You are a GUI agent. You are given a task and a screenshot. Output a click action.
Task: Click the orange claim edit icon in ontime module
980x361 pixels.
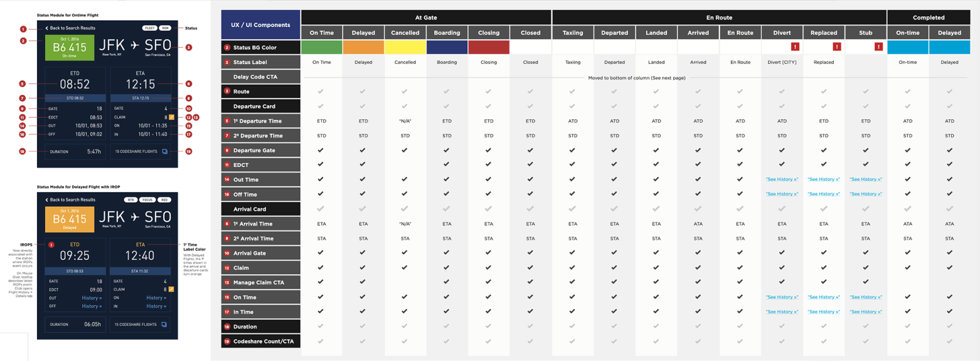(x=171, y=117)
